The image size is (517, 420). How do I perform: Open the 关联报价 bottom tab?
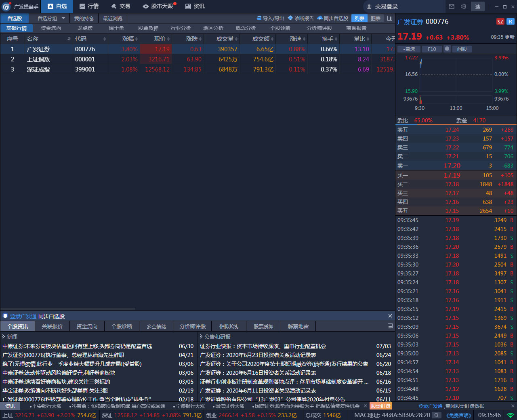click(52, 326)
